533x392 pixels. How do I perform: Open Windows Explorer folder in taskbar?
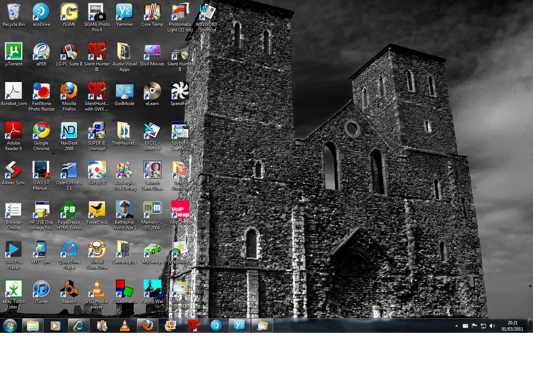point(33,326)
